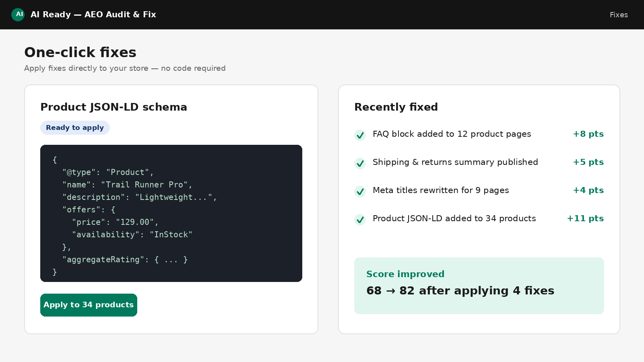Click the "offers": { code line
This screenshot has width=644, height=362.
tap(89, 210)
